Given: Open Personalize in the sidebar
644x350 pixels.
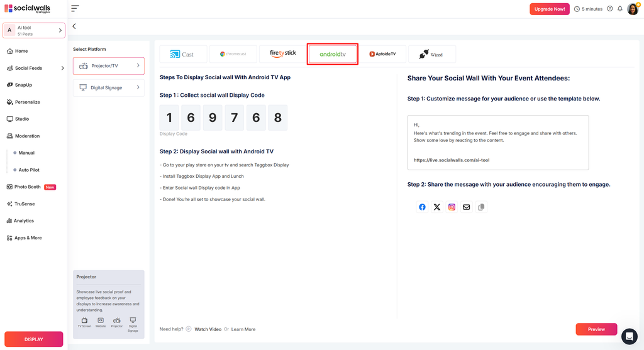Looking at the screenshot, I should [x=23, y=102].
